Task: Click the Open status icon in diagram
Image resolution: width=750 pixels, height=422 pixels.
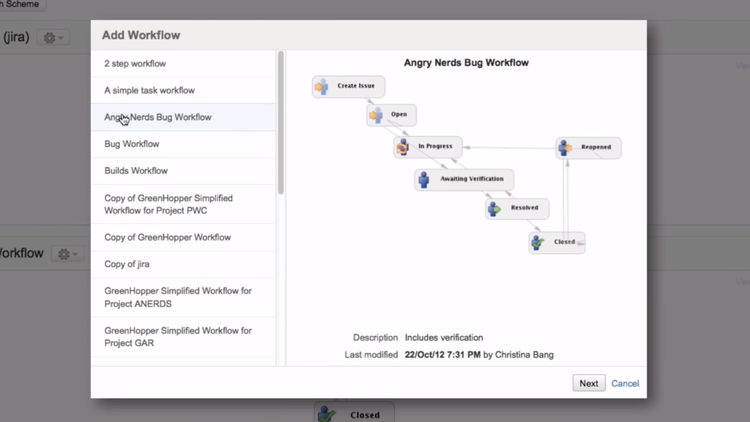Action: (x=376, y=115)
